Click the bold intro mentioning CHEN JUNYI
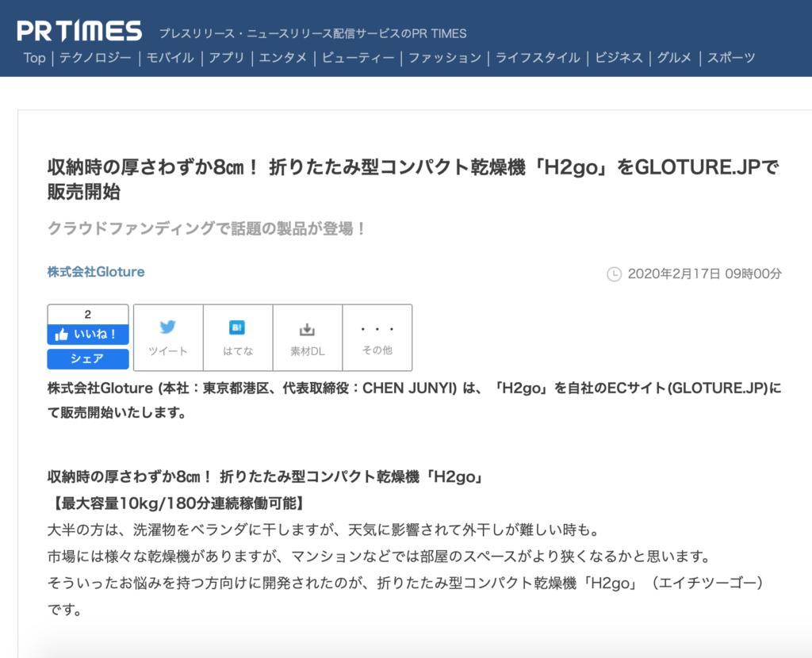812x658 pixels. coord(414,400)
